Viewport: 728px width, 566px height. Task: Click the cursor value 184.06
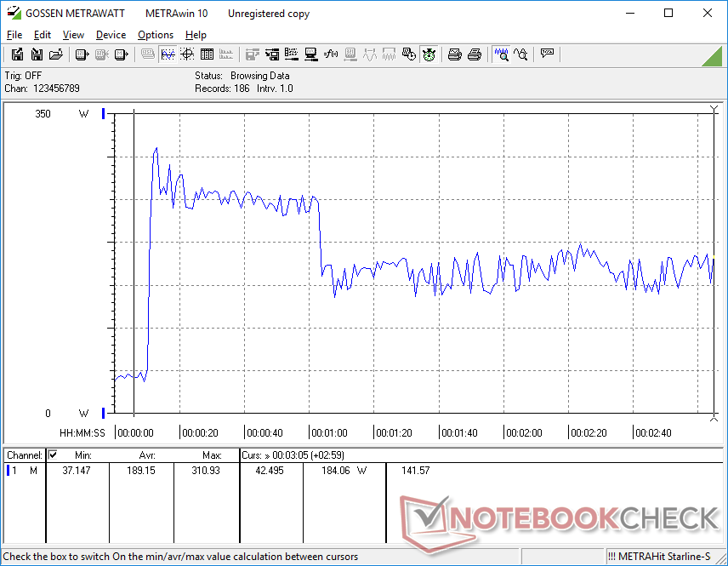[x=336, y=471]
